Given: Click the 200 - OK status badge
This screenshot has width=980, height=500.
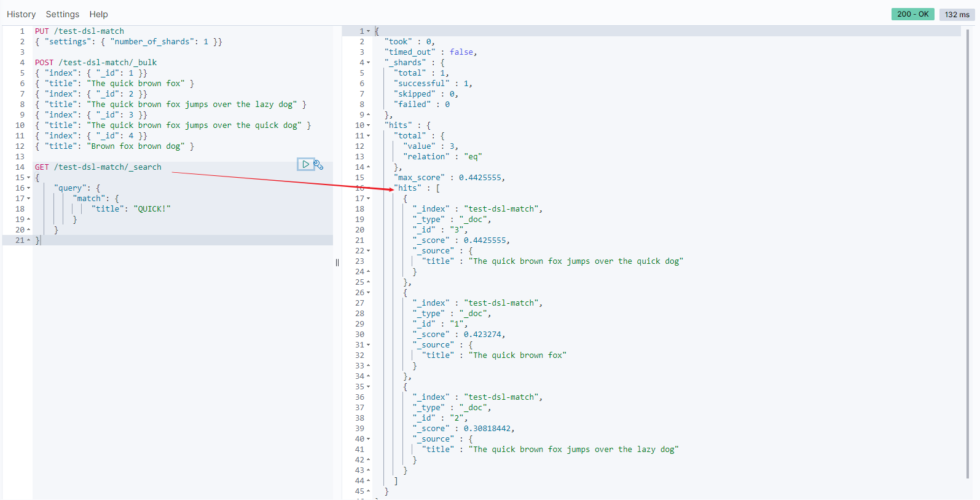Looking at the screenshot, I should (x=912, y=14).
